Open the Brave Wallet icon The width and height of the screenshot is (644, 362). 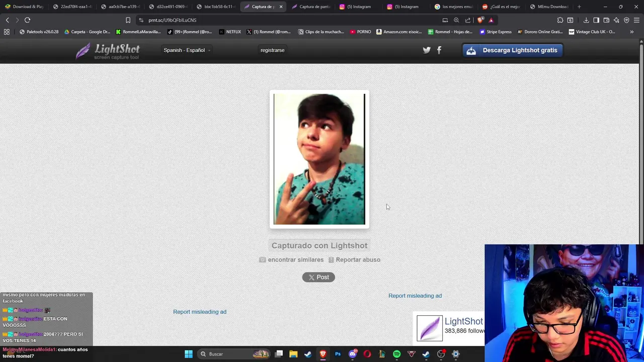pyautogui.click(x=606, y=20)
